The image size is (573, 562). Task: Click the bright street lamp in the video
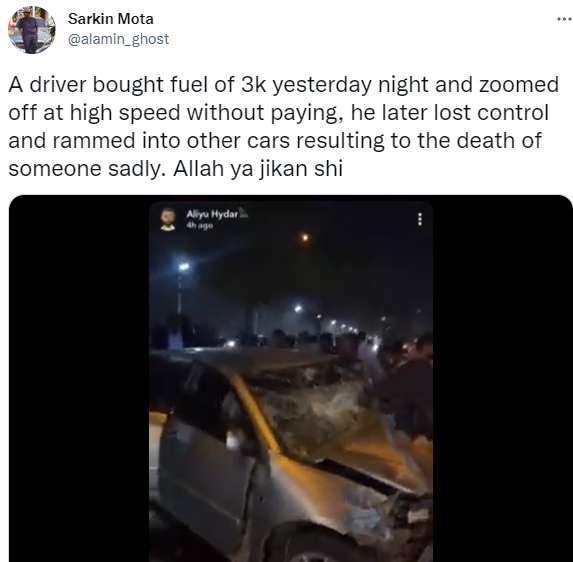[x=184, y=267]
